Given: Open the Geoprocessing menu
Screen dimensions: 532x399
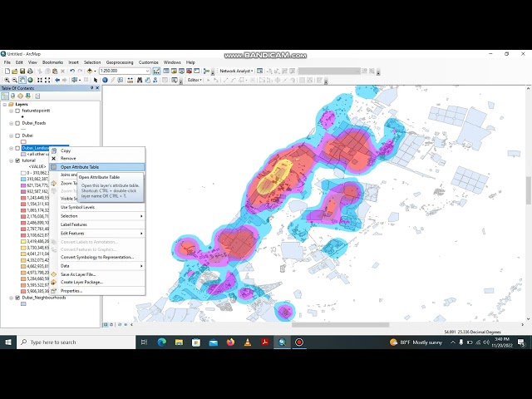Looking at the screenshot, I should 120,62.
